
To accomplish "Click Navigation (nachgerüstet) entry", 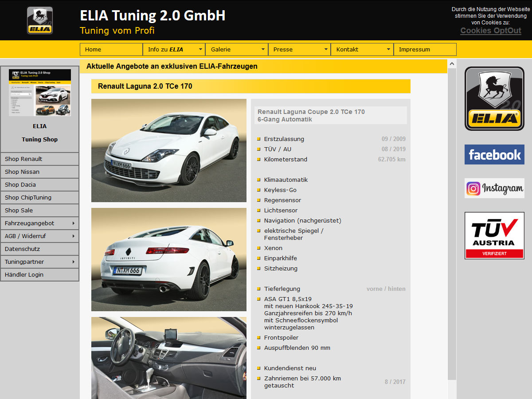I will (303, 220).
